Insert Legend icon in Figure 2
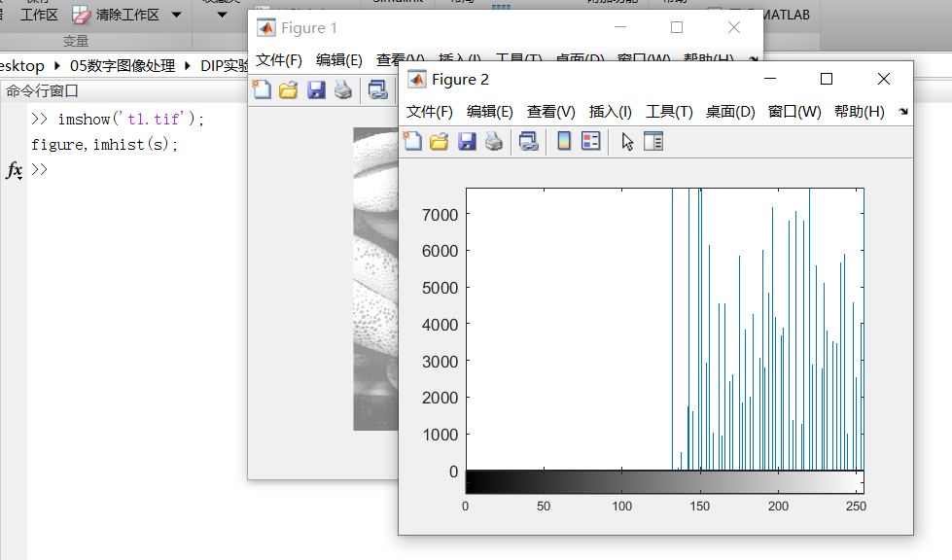This screenshot has width=952, height=560. (591, 141)
